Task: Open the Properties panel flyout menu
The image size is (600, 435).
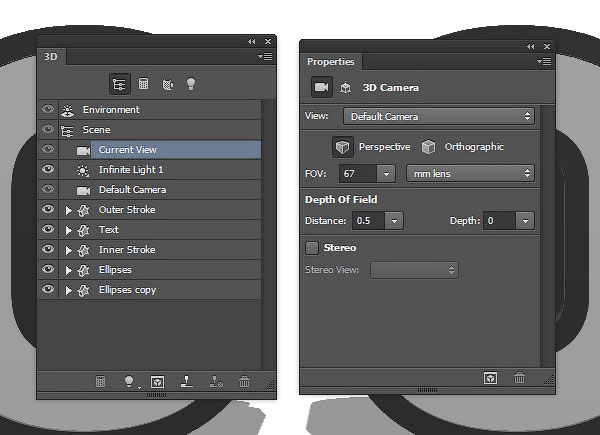Action: pos(544,61)
